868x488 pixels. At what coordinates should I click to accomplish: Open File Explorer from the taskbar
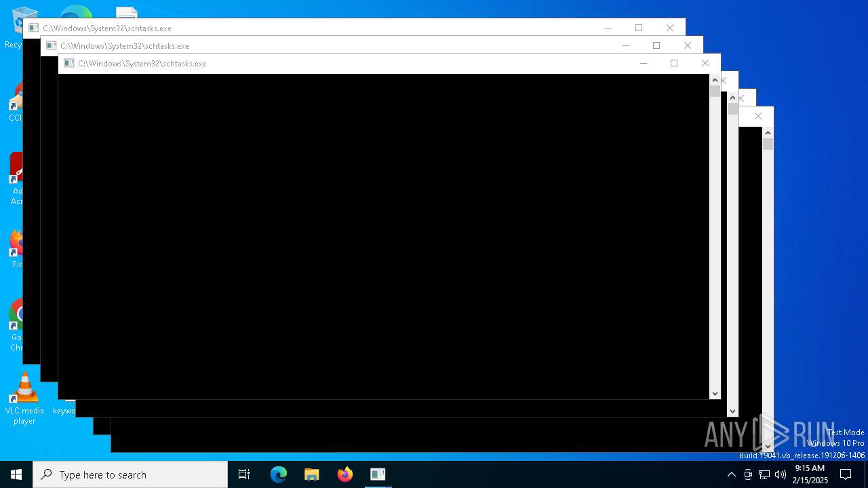click(312, 474)
